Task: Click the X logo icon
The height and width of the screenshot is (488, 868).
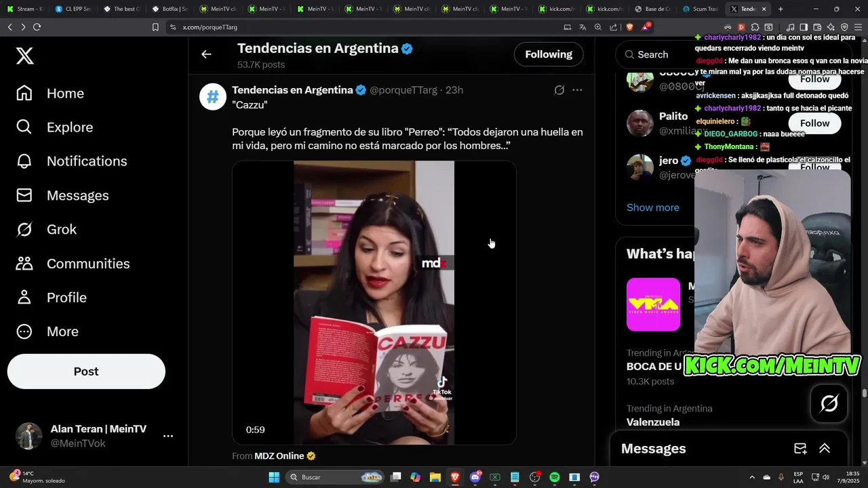Action: (24, 56)
